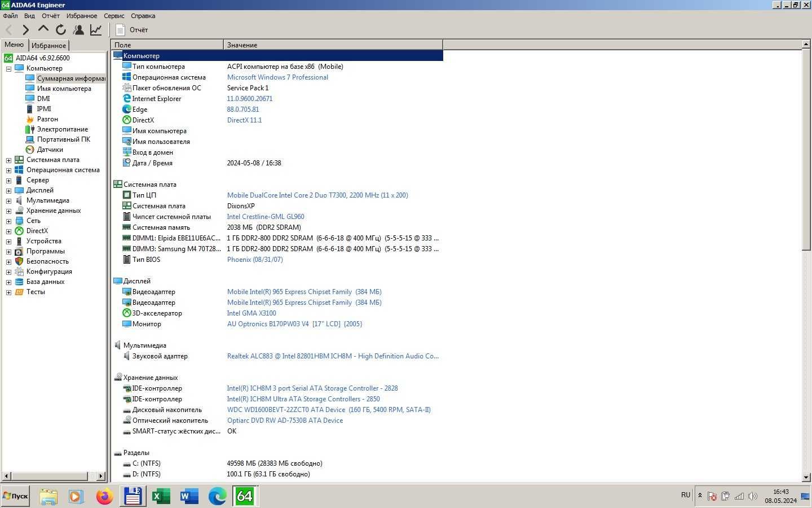Expand the DirectX tree node
The width and height of the screenshot is (812, 508).
(x=8, y=231)
